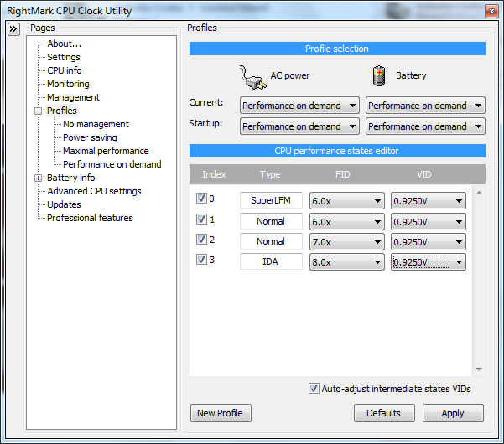Uncheck the index 1 state checkbox
The image size is (504, 444).
(x=201, y=219)
